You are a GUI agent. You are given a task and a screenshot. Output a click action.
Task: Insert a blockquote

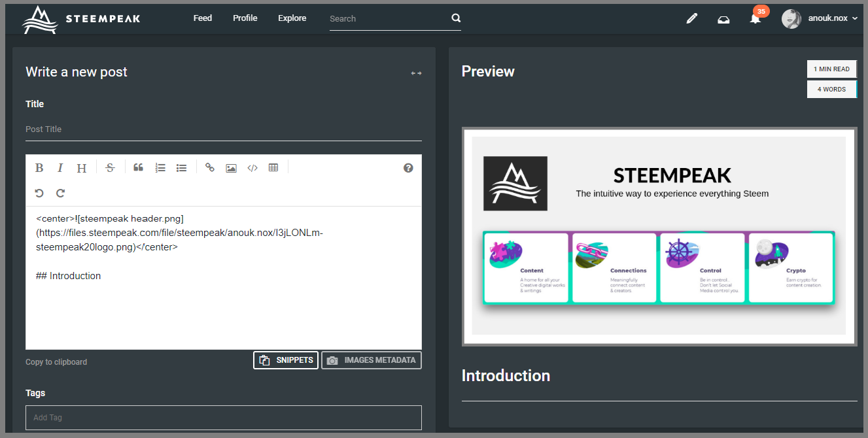[x=138, y=168]
